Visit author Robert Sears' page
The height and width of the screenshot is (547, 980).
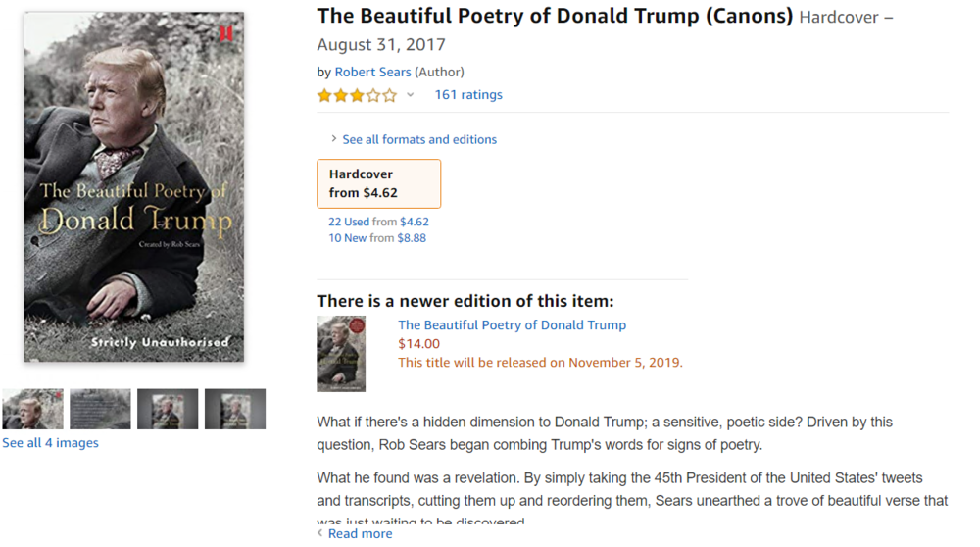pyautogui.click(x=372, y=72)
